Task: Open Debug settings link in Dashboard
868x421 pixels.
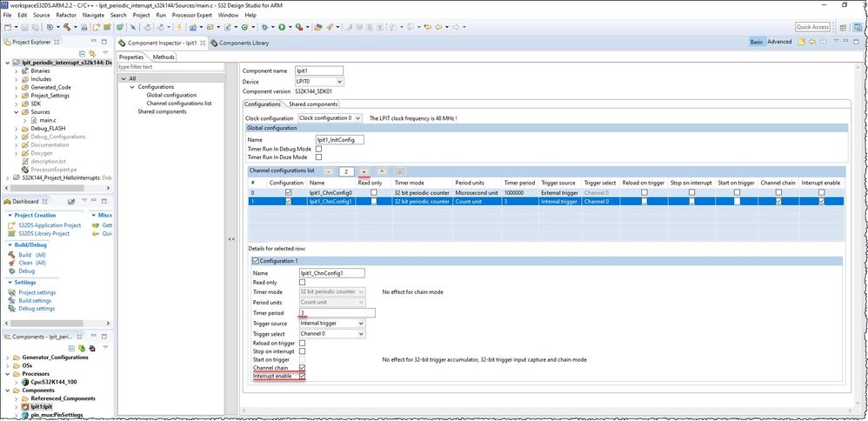Action: pos(37,309)
